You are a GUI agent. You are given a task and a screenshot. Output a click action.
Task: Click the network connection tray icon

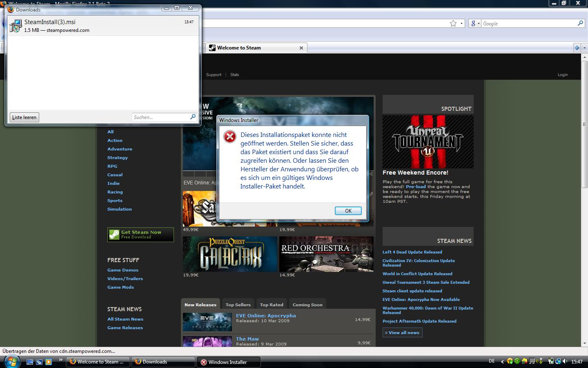[558, 361]
